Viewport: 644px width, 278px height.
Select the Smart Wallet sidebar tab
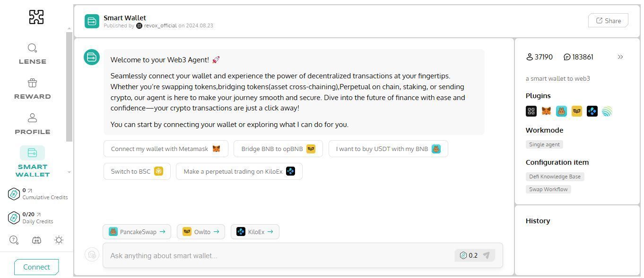tap(32, 161)
